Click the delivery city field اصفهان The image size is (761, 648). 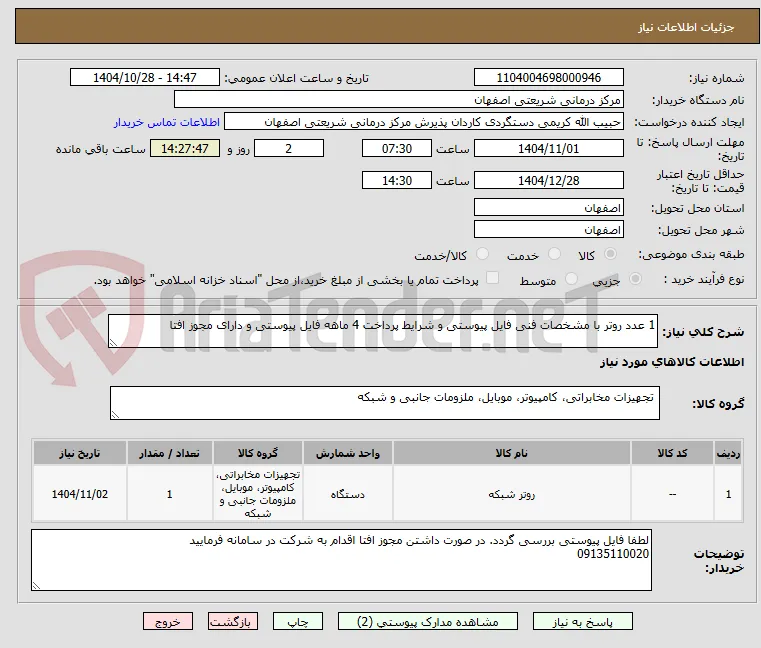548,230
